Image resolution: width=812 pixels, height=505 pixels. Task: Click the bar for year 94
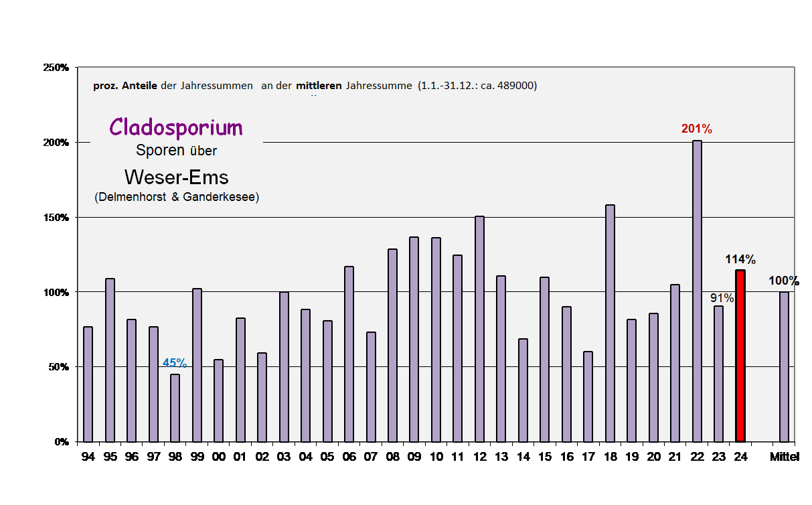coord(88,384)
